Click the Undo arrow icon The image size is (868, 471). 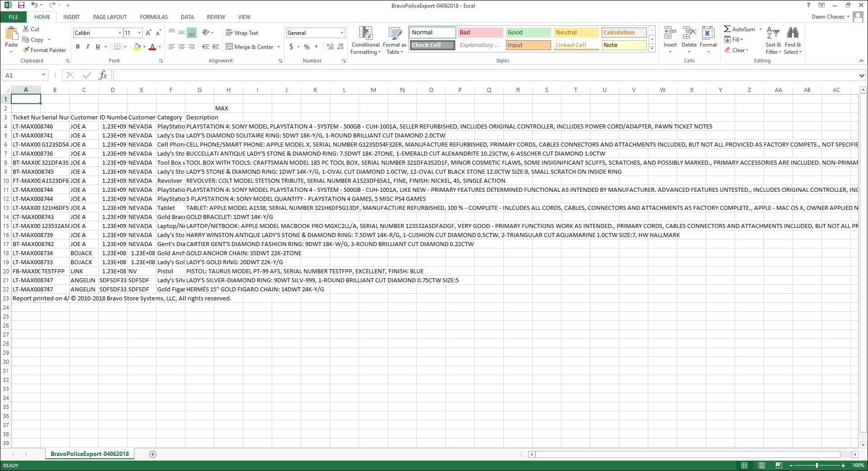(x=35, y=5)
